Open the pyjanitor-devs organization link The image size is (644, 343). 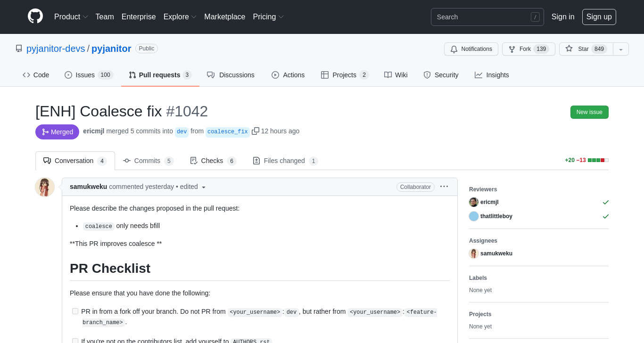tap(56, 49)
